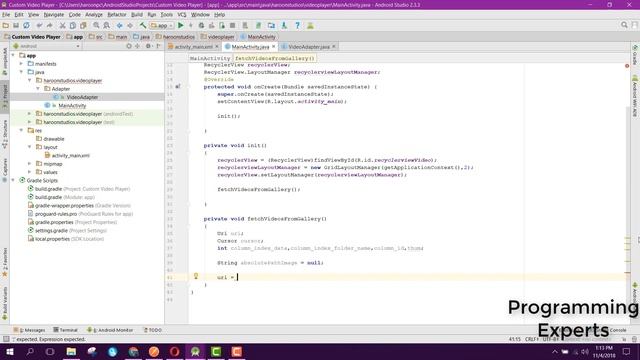Expand the values folder

pos(30,172)
